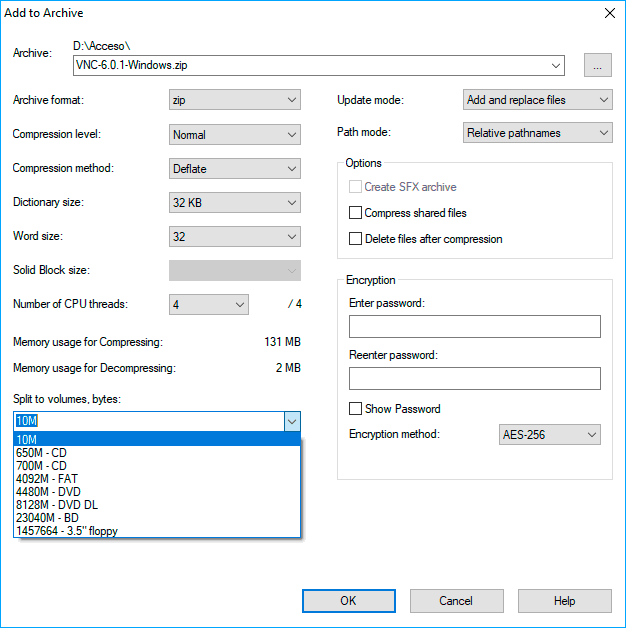
Task: Click the Enter password field
Action: (x=474, y=327)
